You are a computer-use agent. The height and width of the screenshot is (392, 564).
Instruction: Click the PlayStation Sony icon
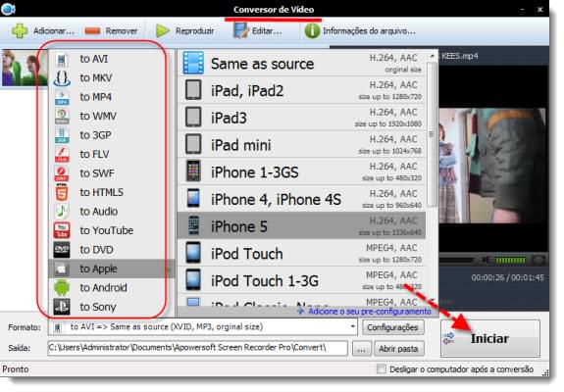(x=62, y=307)
